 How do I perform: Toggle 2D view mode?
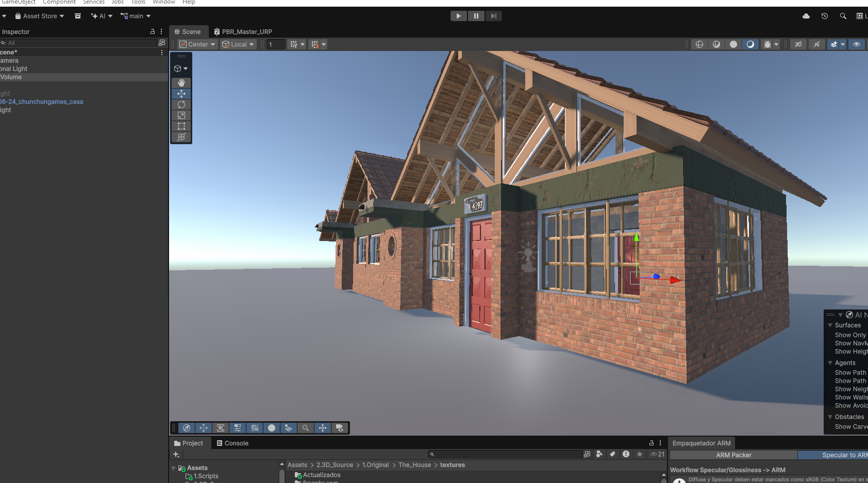click(x=798, y=44)
